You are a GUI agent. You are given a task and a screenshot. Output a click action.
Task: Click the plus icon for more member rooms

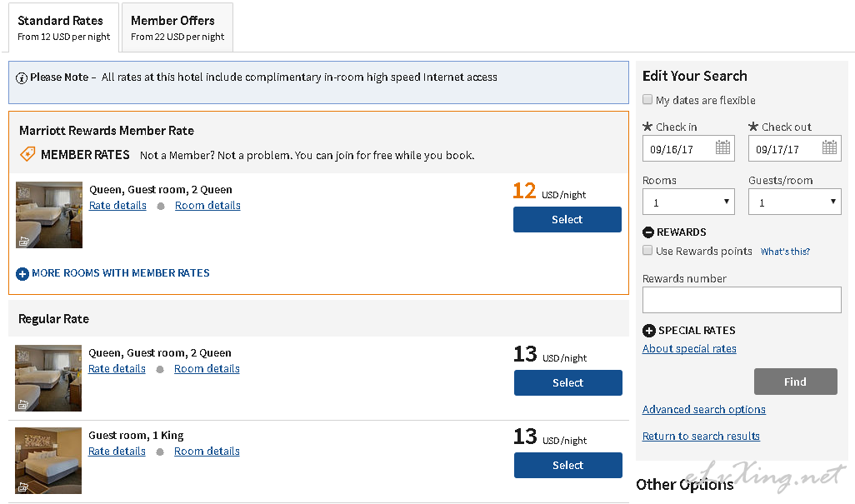point(22,273)
